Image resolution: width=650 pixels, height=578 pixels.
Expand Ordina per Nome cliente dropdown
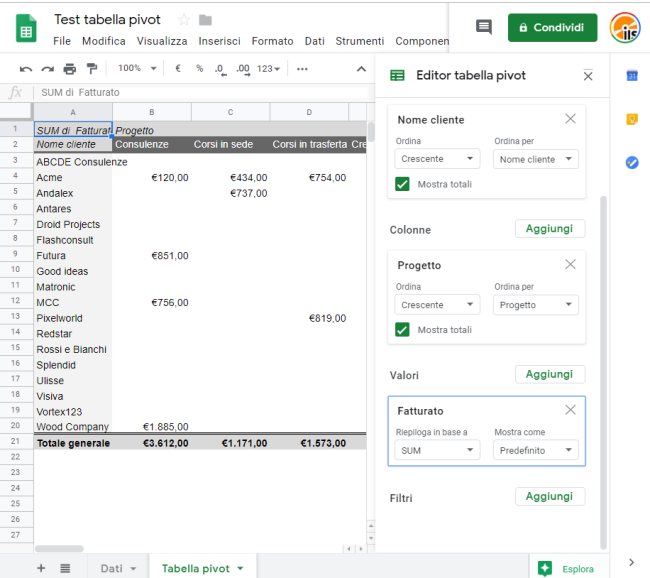pos(536,159)
